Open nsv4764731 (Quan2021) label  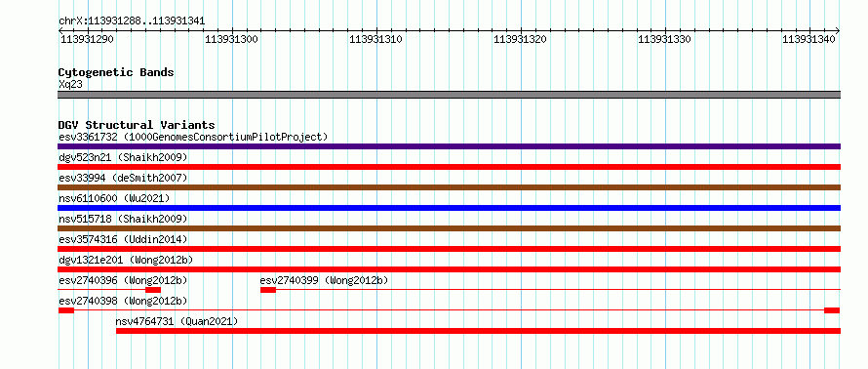point(178,321)
